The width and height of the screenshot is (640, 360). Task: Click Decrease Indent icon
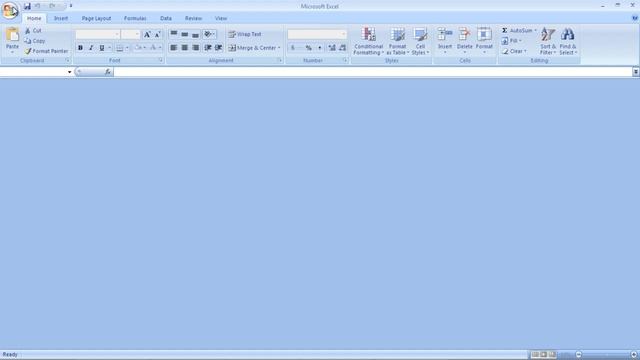pyautogui.click(x=208, y=48)
